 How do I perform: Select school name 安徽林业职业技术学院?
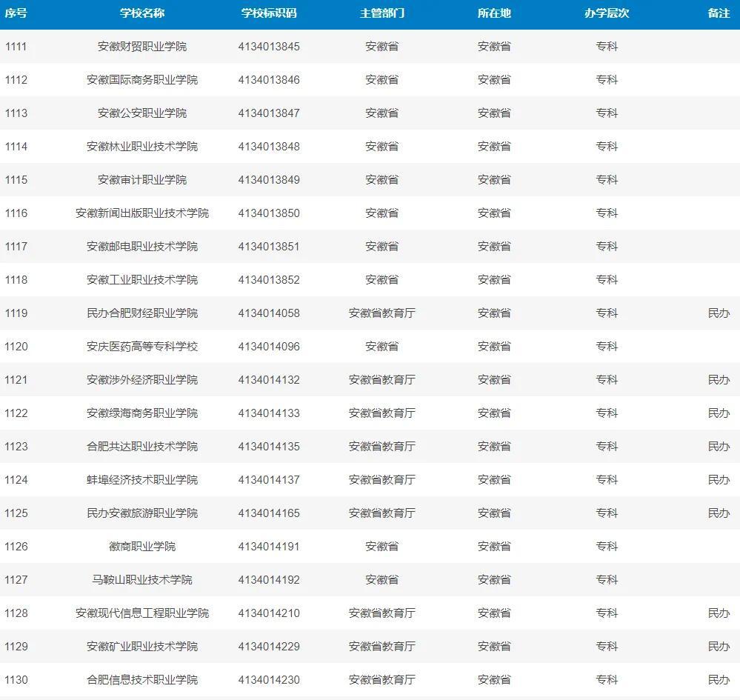(142, 147)
